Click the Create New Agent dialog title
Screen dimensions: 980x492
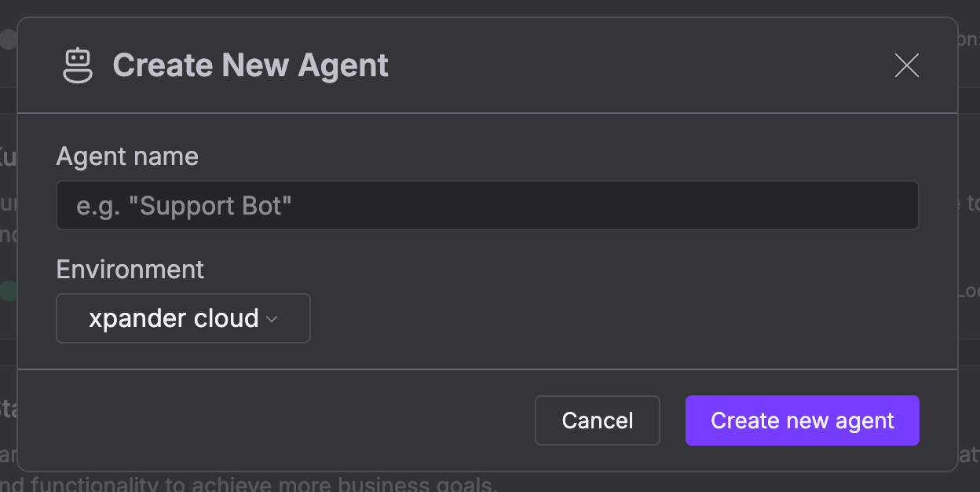click(x=250, y=65)
